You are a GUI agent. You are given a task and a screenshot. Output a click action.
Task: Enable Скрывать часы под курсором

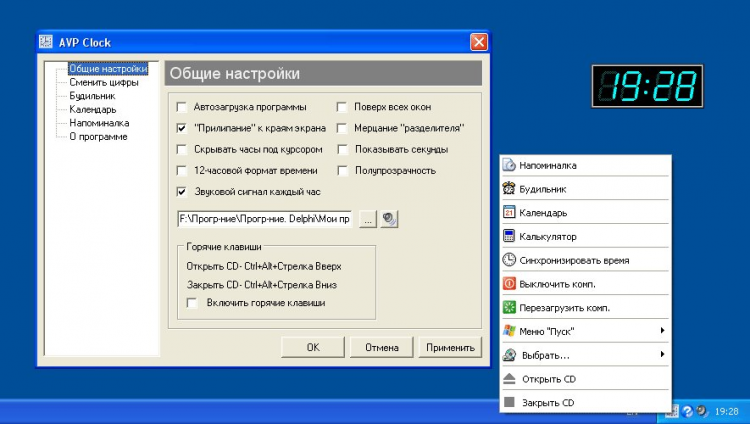[x=181, y=149]
